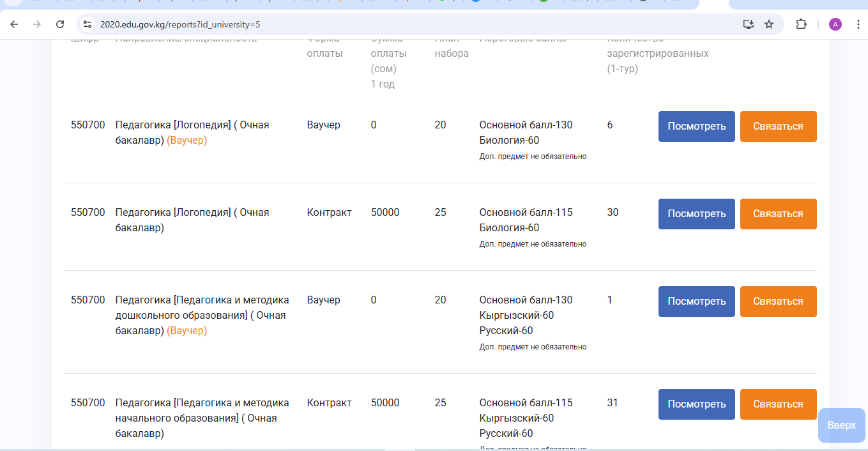View the Логопедия Контракт row via Посмотреть

click(x=696, y=214)
